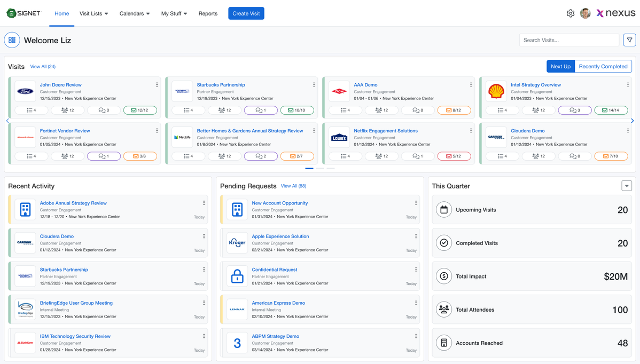
Task: Click the 2/7 mail badge on Better Homes & Gardens
Action: [x=297, y=156]
